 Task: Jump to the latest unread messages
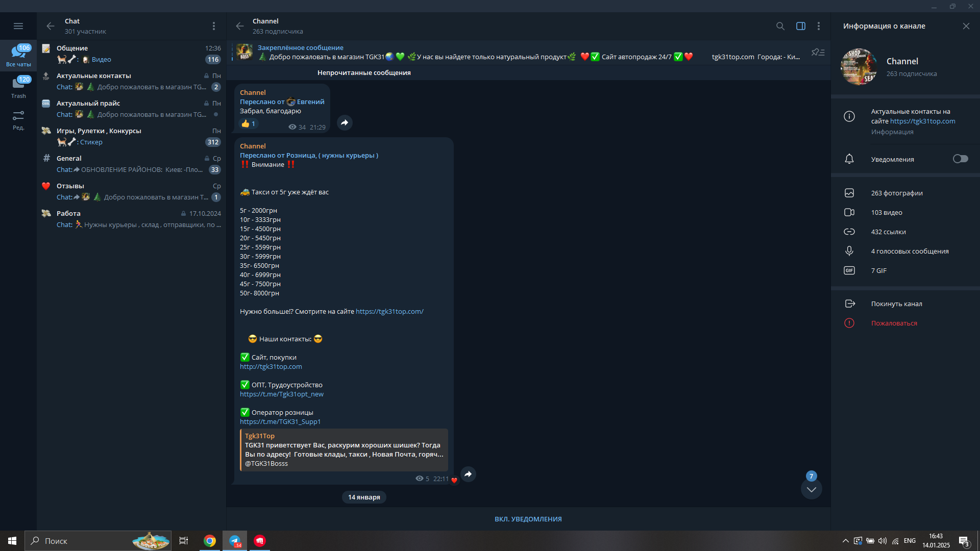pos(812,489)
